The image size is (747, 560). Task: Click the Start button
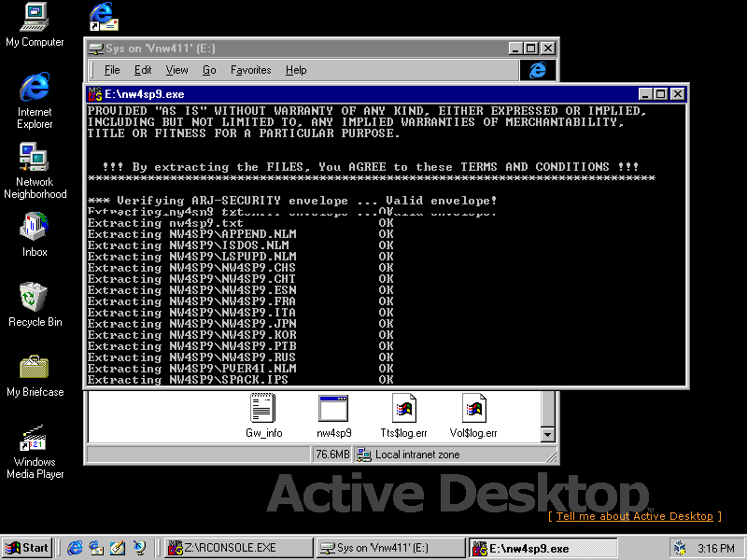[27, 548]
